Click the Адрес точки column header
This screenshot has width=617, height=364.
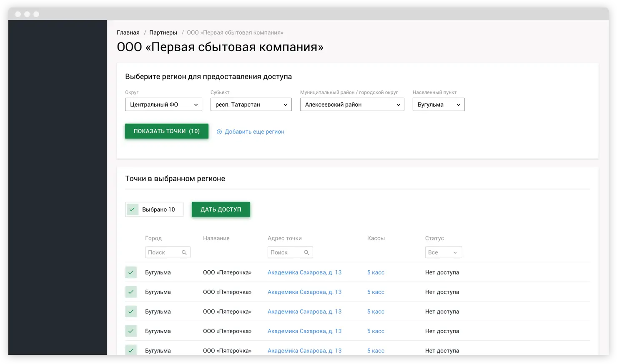coord(285,238)
